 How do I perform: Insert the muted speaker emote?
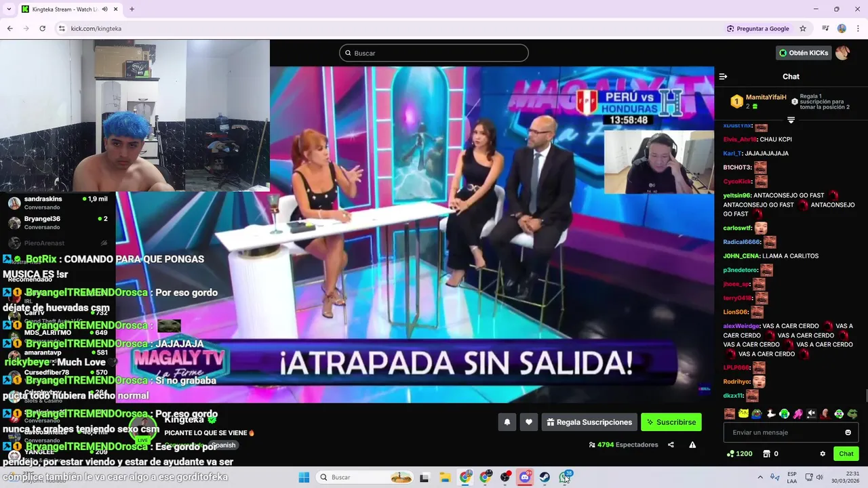pos(812,413)
